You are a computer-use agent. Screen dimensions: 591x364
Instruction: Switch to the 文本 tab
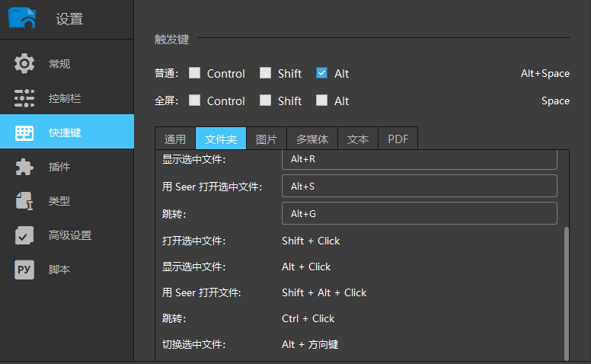click(358, 139)
